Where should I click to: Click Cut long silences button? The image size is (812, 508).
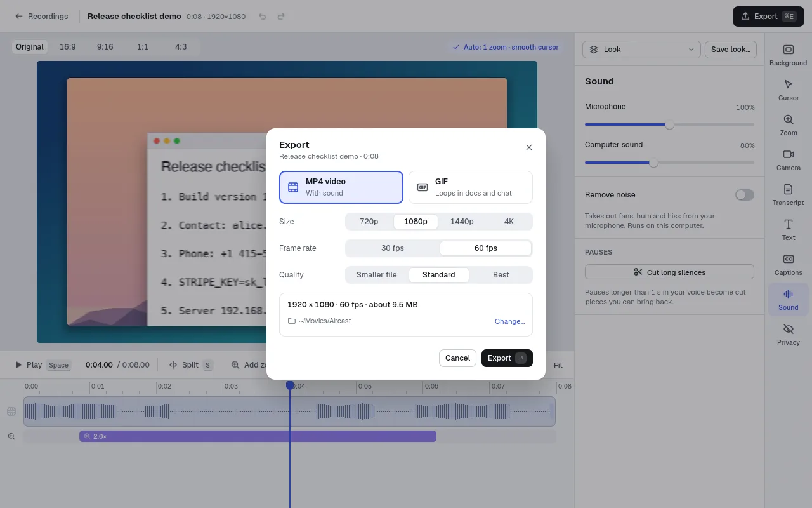pos(669,272)
